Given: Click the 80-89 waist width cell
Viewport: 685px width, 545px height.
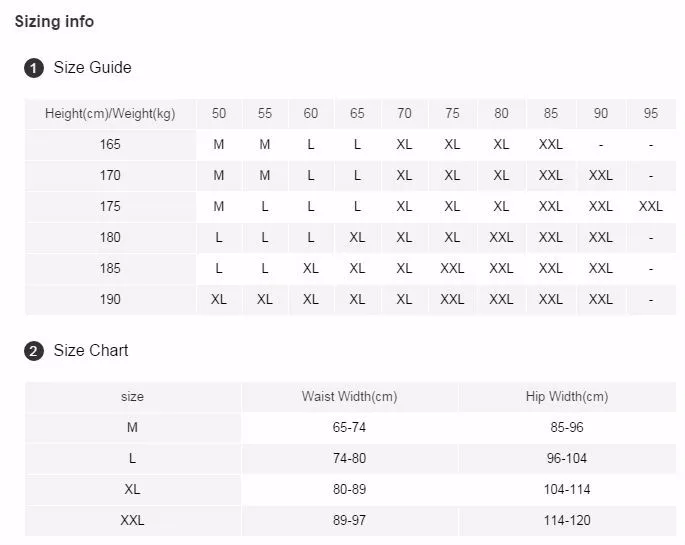Looking at the screenshot, I should tap(349, 489).
